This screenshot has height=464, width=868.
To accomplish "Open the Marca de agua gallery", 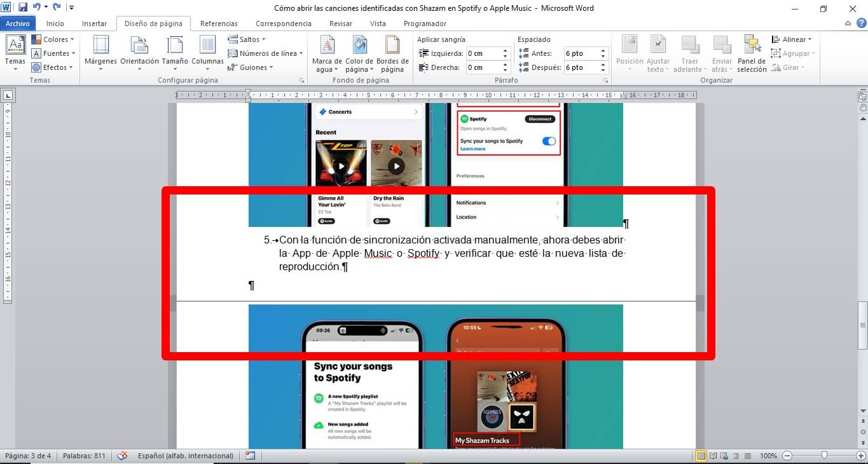I will pyautogui.click(x=327, y=53).
